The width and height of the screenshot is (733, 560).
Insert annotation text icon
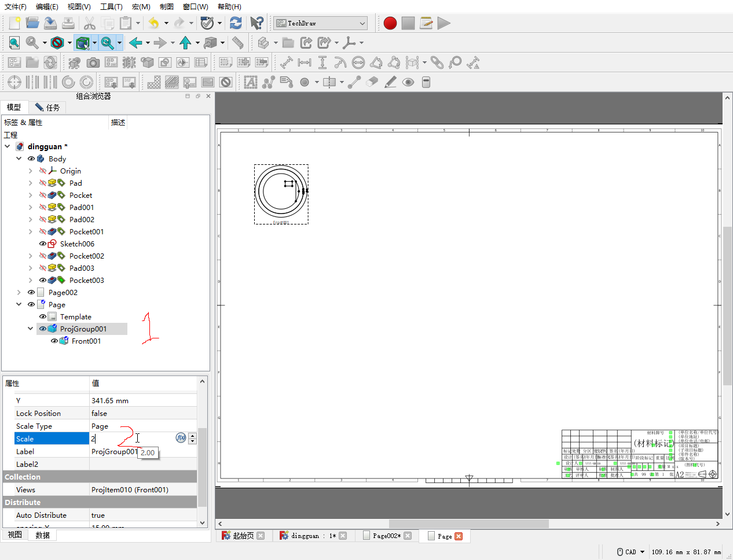coord(251,82)
